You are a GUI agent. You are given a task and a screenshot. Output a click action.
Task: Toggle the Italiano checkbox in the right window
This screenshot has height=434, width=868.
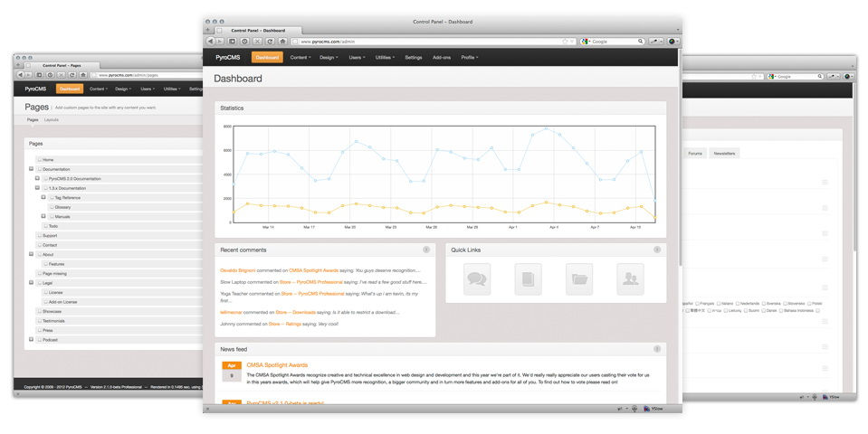click(x=719, y=304)
